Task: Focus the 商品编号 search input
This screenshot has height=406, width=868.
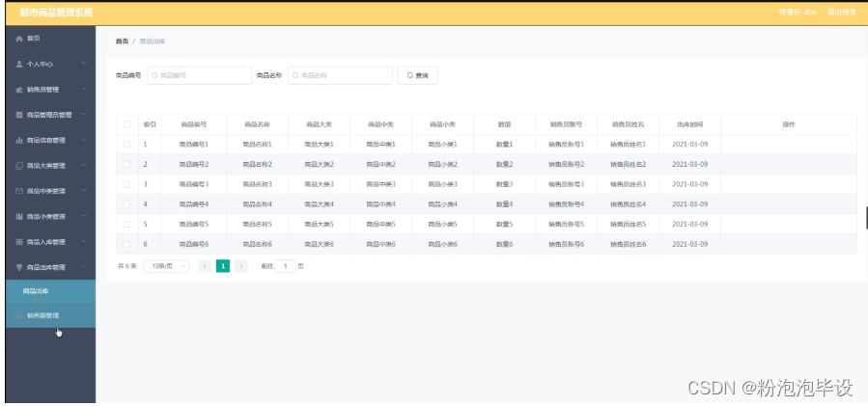Action: point(199,76)
